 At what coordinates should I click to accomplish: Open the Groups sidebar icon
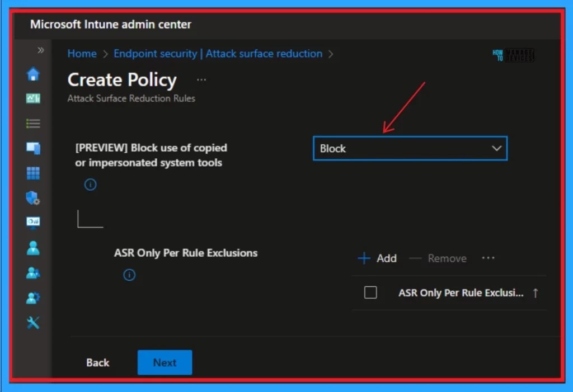point(33,272)
